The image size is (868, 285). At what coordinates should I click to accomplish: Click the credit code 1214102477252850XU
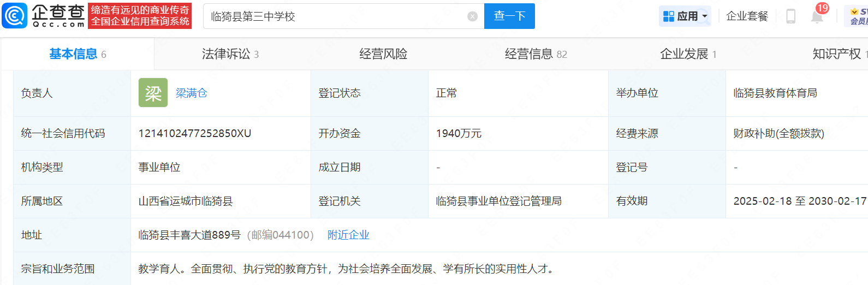195,134
